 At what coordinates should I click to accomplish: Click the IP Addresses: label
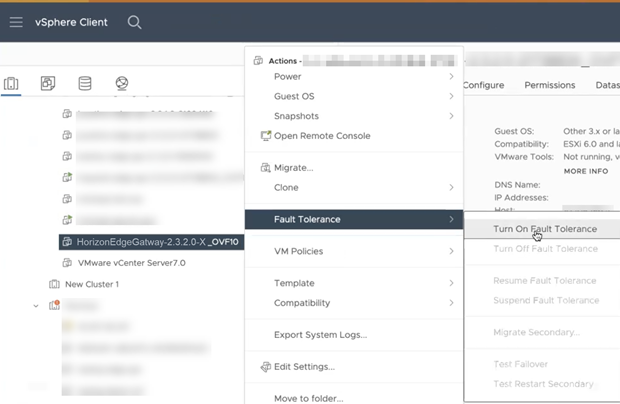(521, 198)
